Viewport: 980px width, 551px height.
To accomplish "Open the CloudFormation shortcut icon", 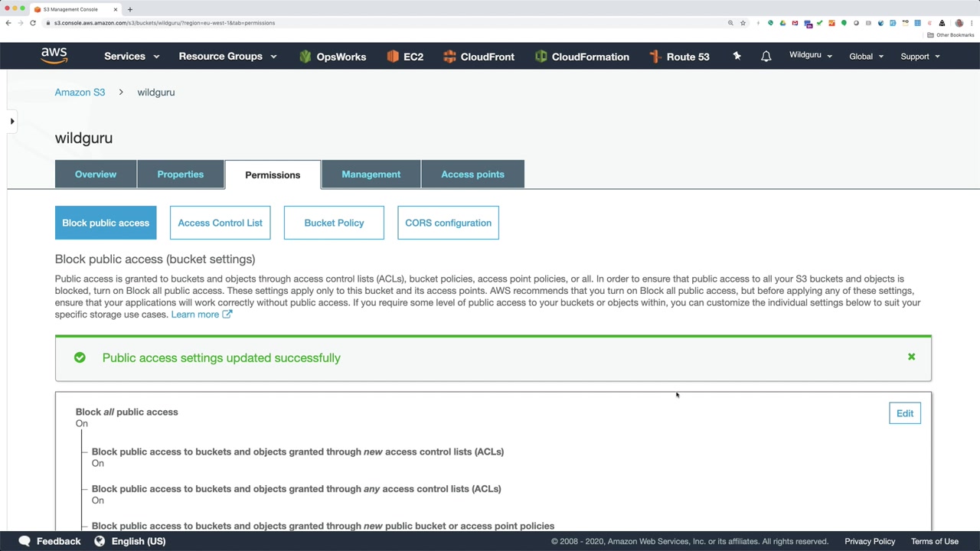I will click(x=541, y=57).
